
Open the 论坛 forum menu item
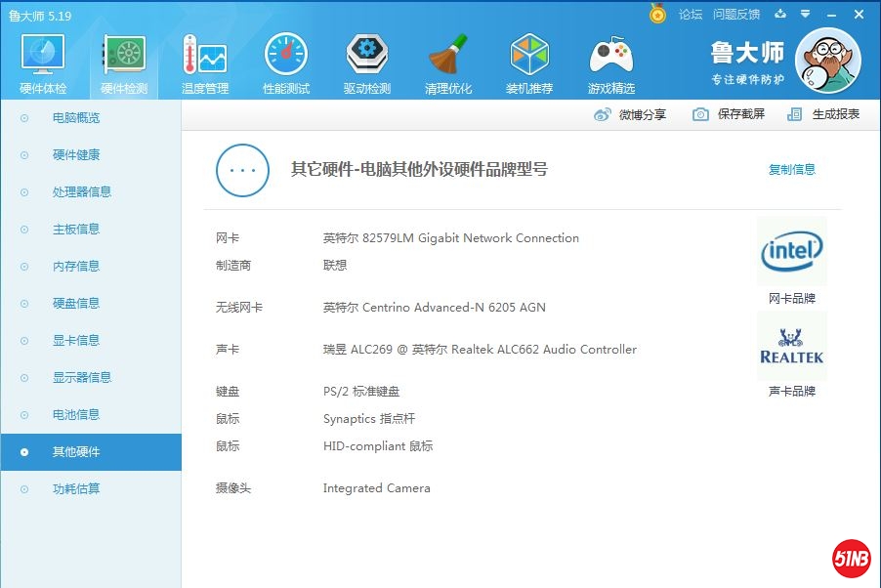[x=691, y=14]
